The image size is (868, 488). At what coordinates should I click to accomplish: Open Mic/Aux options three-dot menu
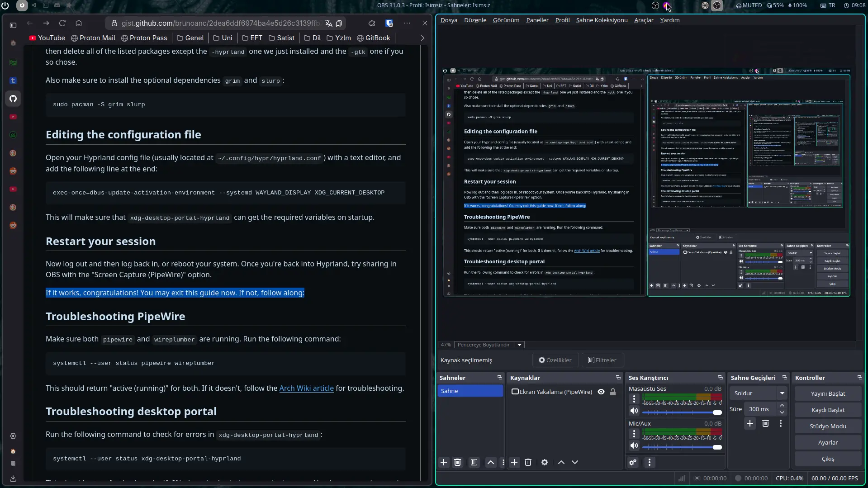pyautogui.click(x=634, y=434)
